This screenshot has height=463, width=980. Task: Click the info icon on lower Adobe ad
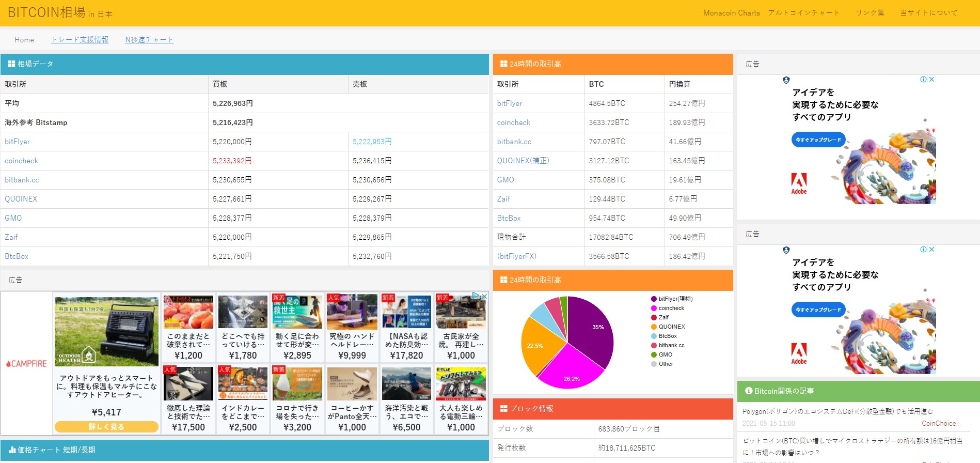click(x=923, y=250)
